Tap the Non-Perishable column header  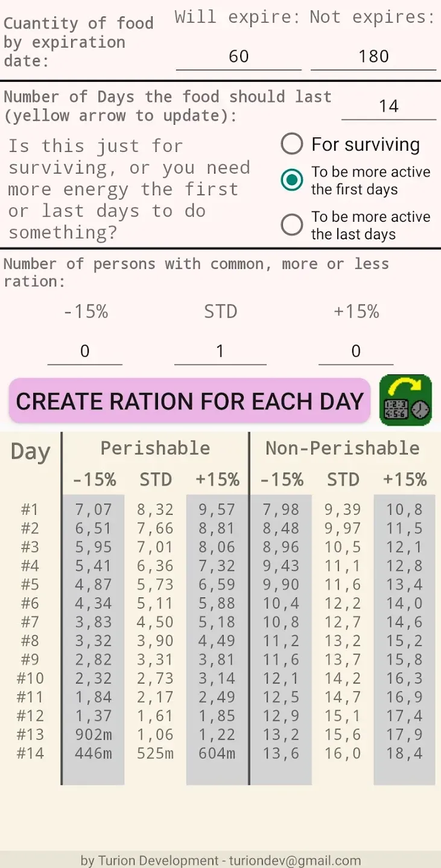coord(343,448)
